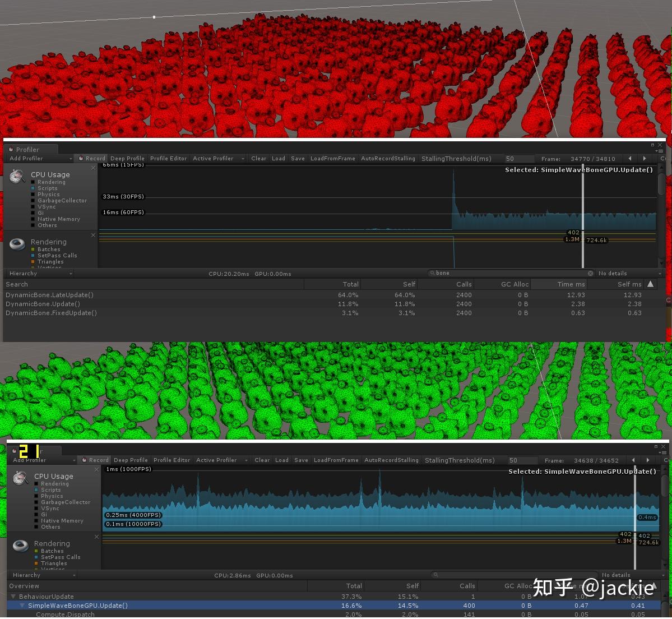Toggle Record in the lower Profiler toolbar
This screenshot has height=619, width=672.
[x=95, y=460]
